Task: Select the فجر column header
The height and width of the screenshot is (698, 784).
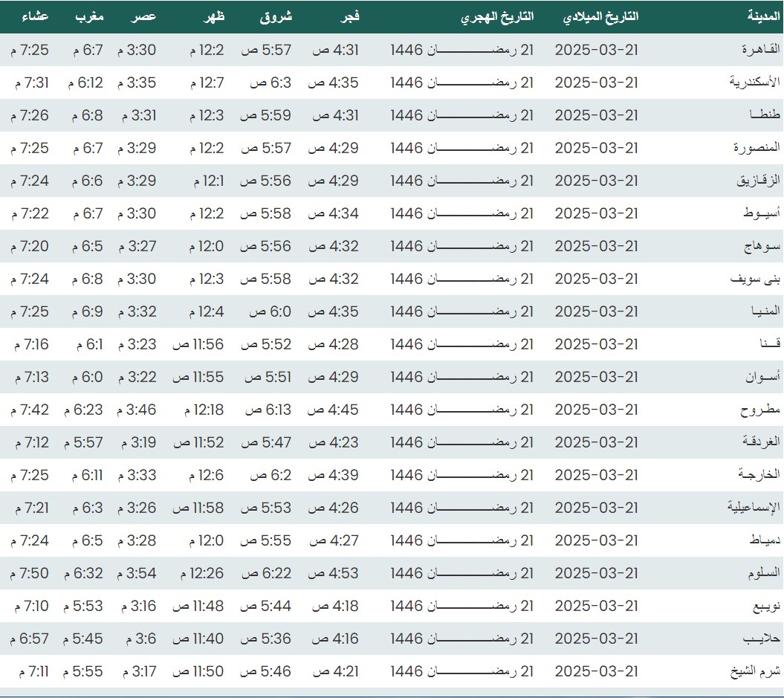Action: 348,16
